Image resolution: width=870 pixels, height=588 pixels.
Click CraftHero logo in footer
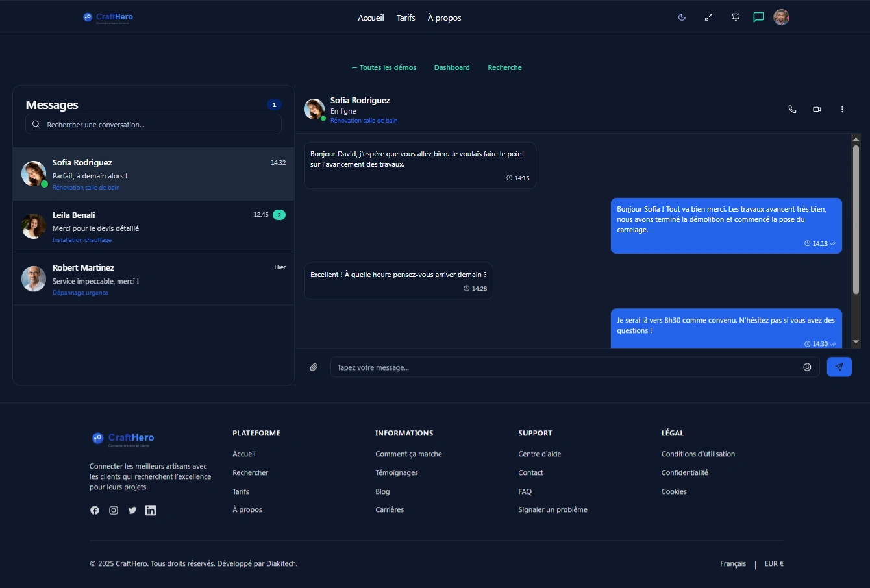(123, 439)
